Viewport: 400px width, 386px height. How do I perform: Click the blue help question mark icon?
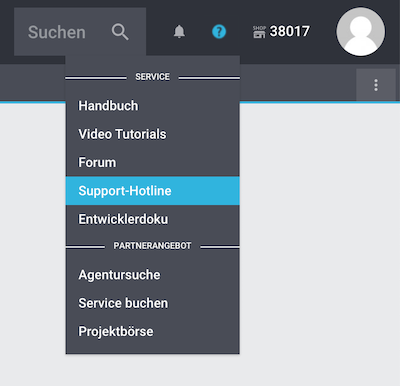click(219, 32)
